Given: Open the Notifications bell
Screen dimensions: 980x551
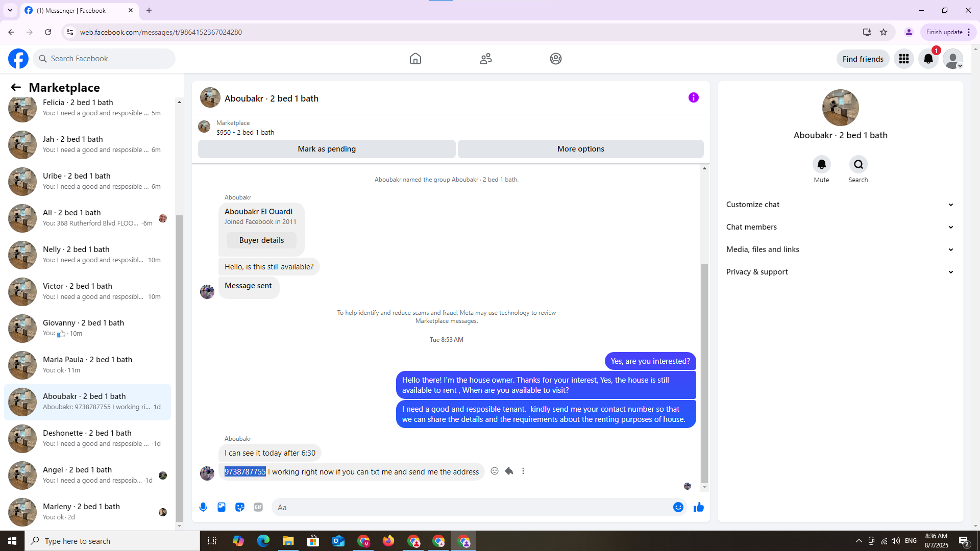Looking at the screenshot, I should pyautogui.click(x=928, y=59).
